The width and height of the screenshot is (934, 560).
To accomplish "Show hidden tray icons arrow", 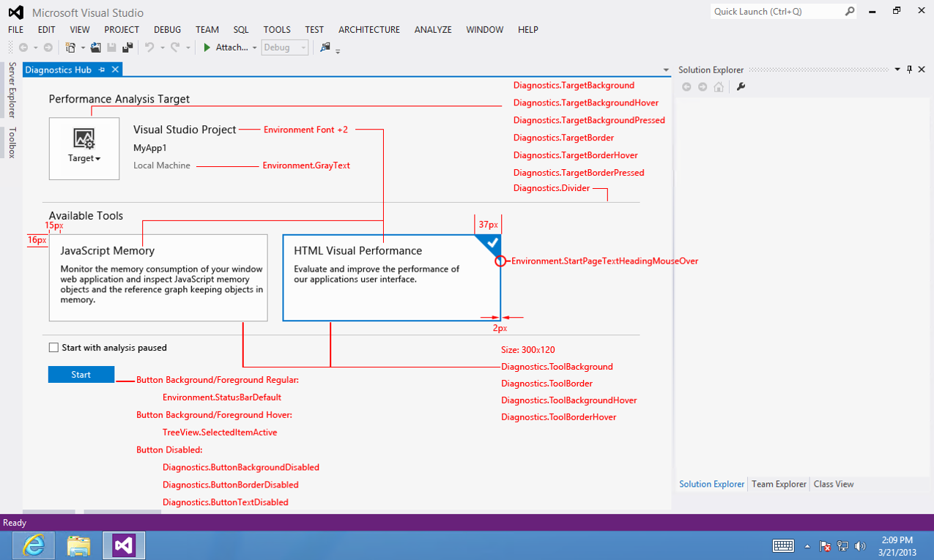I will coord(807,546).
